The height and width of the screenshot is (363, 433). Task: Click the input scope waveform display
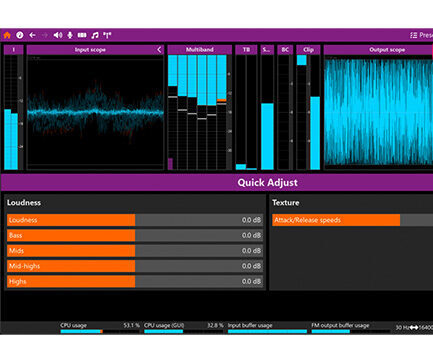95,112
